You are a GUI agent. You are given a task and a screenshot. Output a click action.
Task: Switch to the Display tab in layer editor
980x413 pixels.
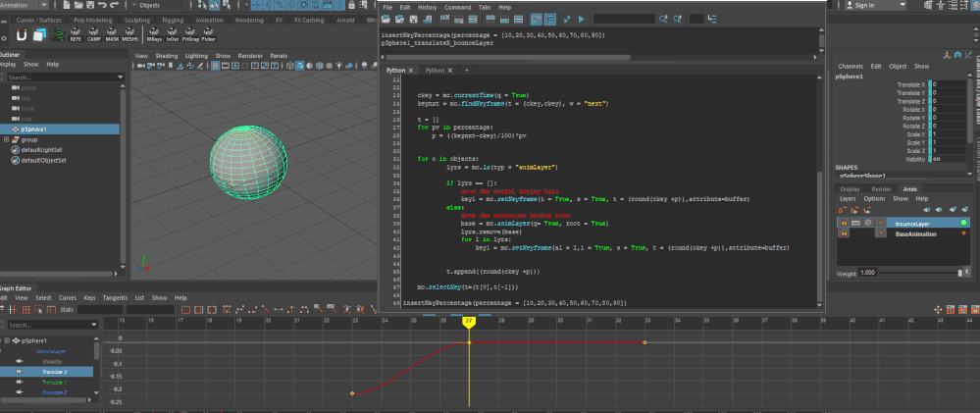tap(850, 189)
